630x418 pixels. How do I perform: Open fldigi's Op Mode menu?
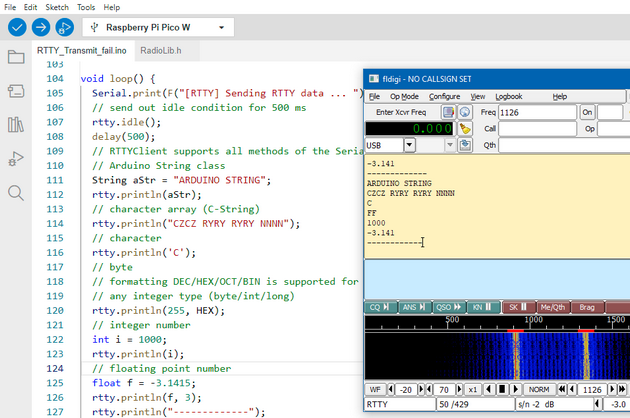tap(404, 96)
